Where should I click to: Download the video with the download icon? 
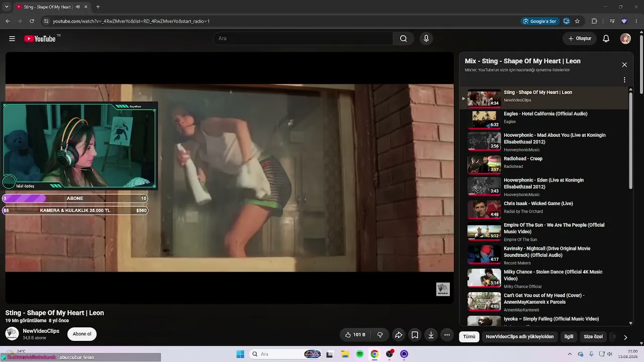pos(431,335)
